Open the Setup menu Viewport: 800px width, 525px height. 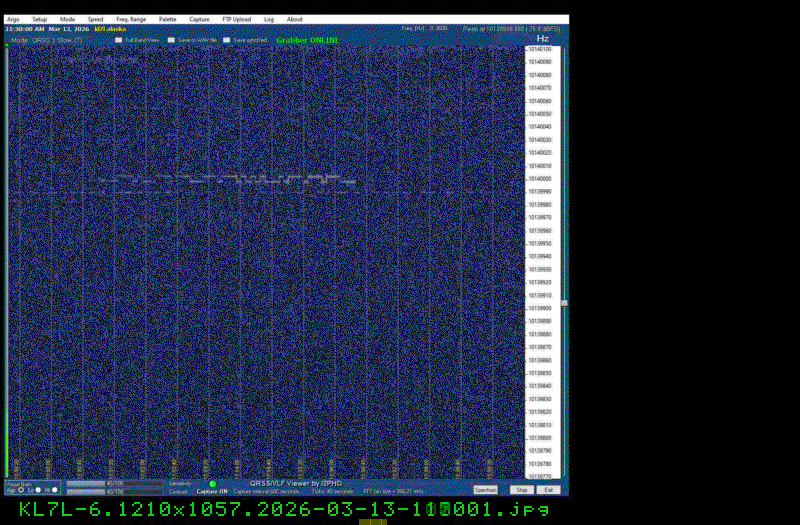39,19
